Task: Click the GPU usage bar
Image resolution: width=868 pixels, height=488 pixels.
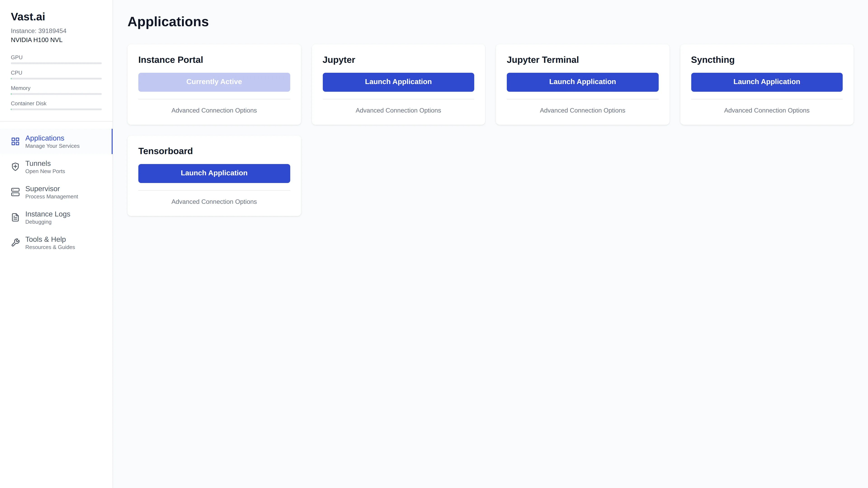Action: coord(56,63)
